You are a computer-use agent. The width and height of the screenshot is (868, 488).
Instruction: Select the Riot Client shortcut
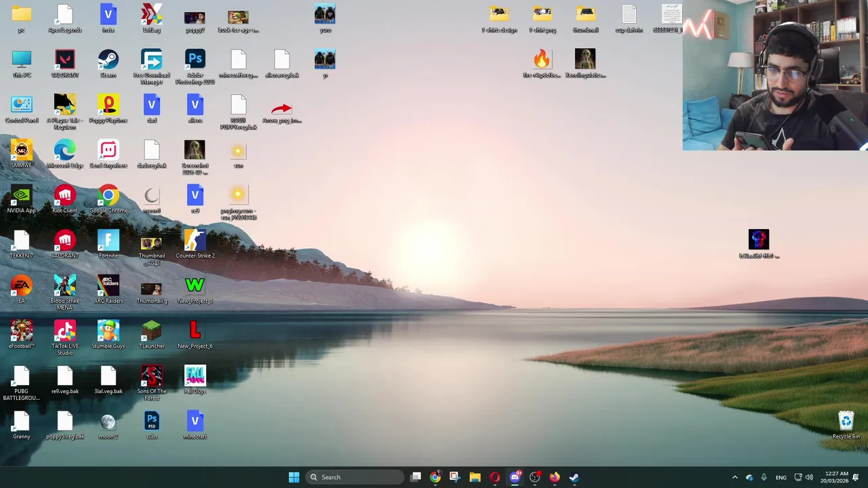[x=64, y=200]
